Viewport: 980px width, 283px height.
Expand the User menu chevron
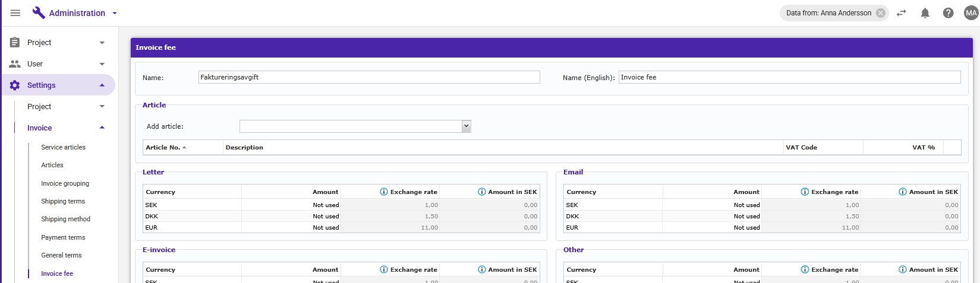(102, 64)
